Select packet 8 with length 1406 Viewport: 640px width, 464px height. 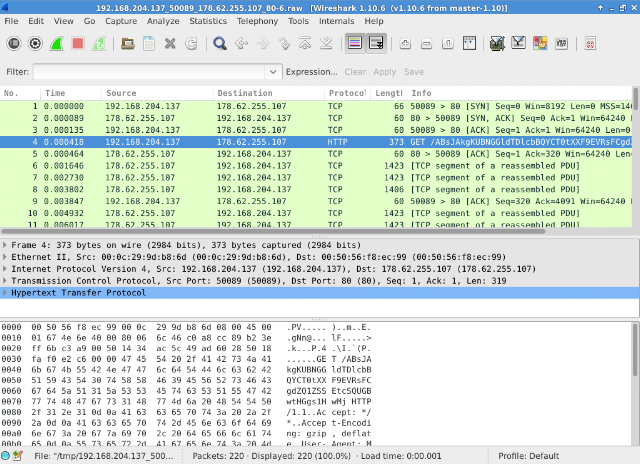point(316,189)
